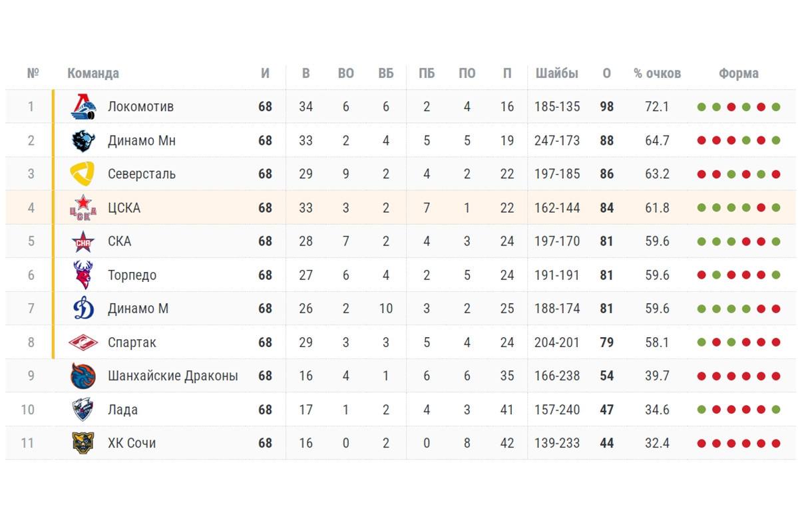Click the Команда column header
Screen dimensions: 798x532
[x=93, y=74]
